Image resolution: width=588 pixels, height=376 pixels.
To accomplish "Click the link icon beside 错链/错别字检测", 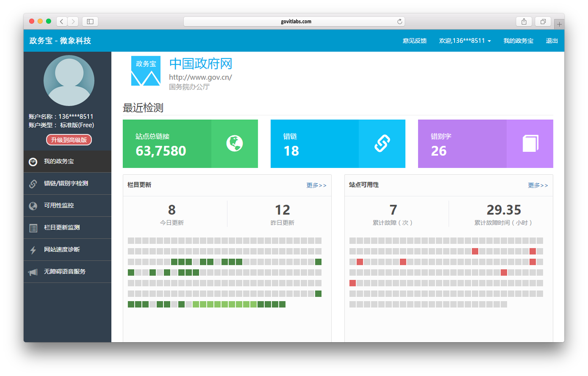I will pyautogui.click(x=33, y=184).
